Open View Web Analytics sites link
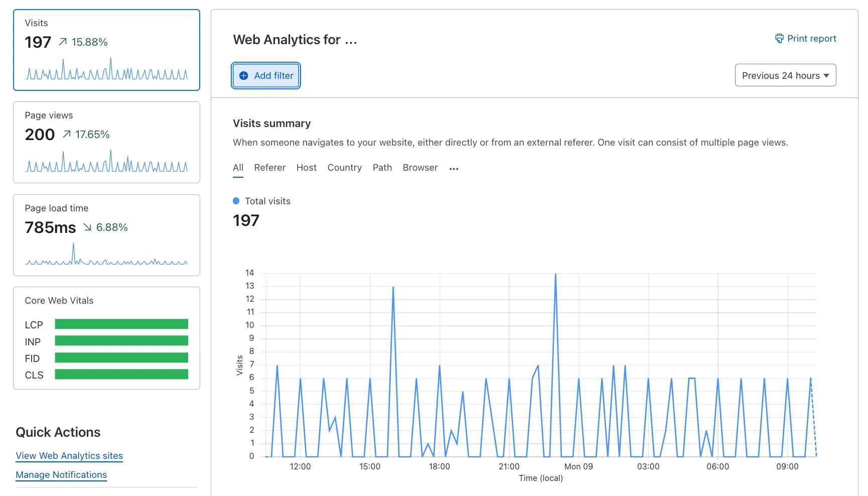868x496 pixels. coord(69,456)
